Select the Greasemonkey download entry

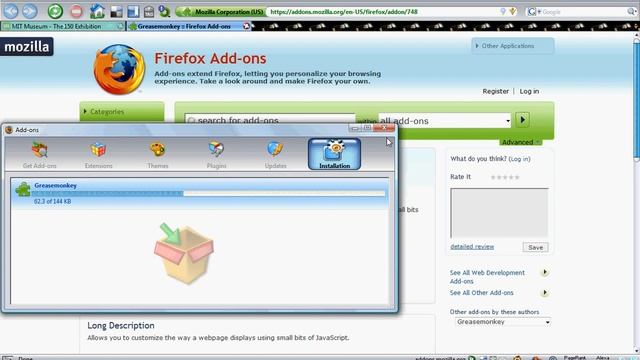pyautogui.click(x=200, y=193)
